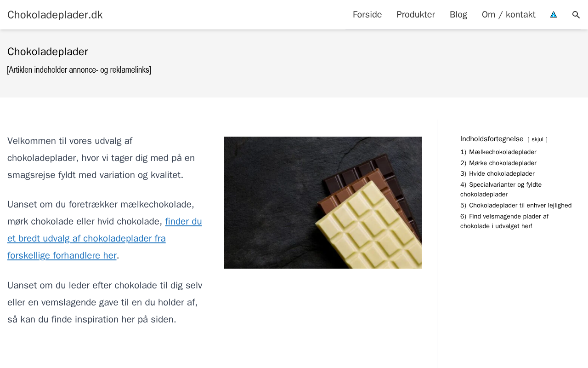Click the Indholdsfortegnelse heading
The image size is (588, 368).
coord(492,139)
